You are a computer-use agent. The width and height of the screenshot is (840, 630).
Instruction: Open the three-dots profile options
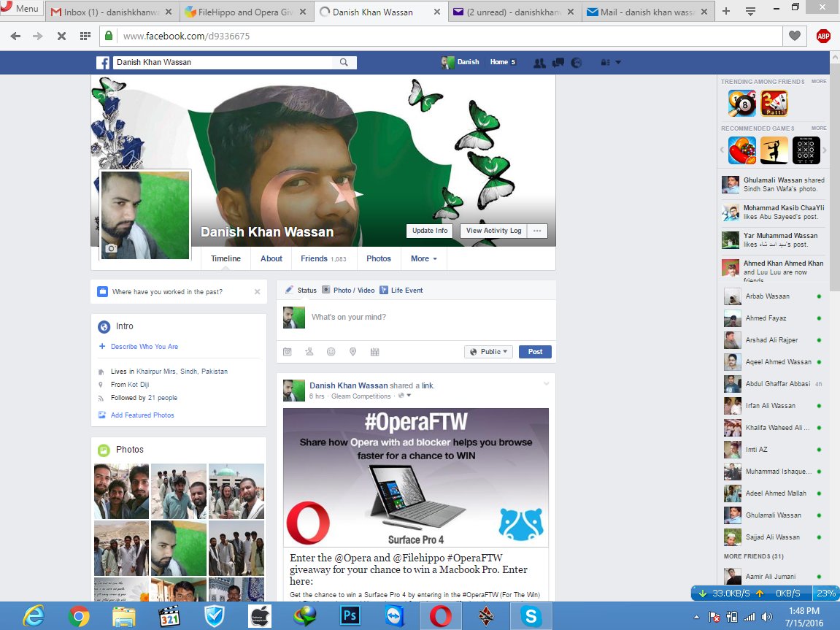click(537, 231)
